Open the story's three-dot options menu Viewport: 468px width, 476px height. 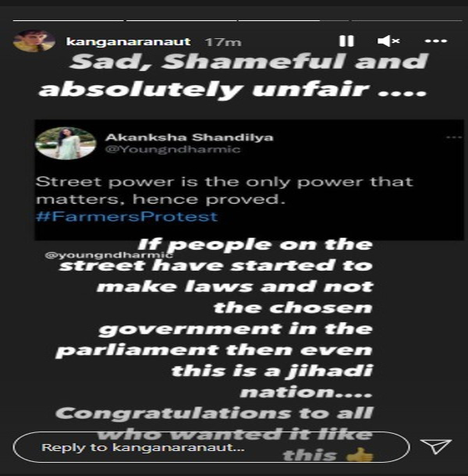(x=435, y=41)
